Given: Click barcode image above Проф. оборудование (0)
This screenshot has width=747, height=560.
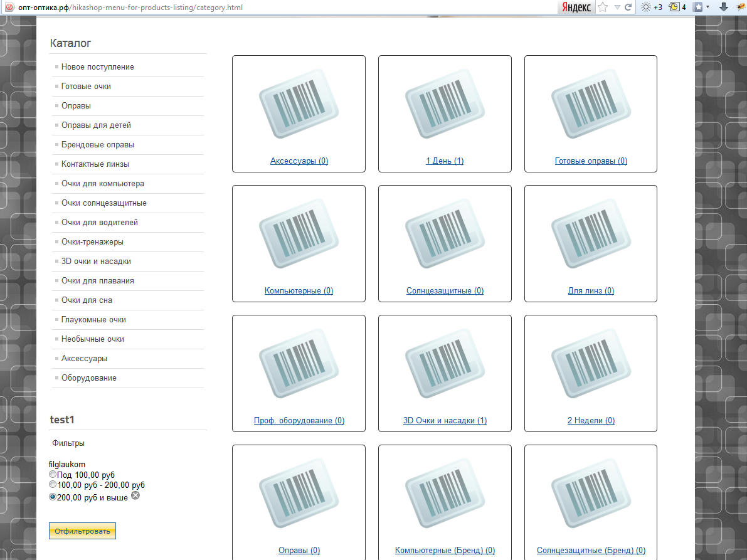Looking at the screenshot, I should coord(299,363).
